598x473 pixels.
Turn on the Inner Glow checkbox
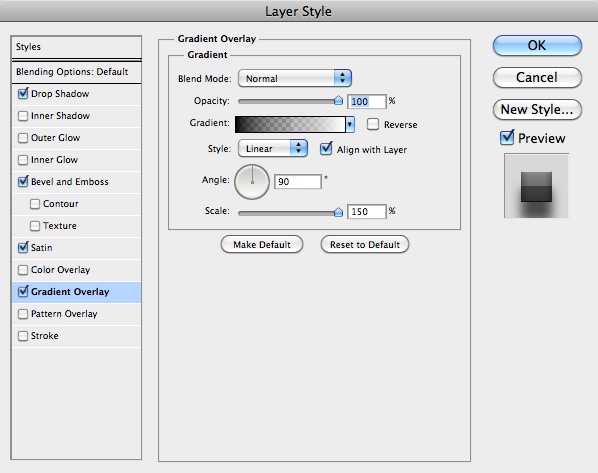23,160
